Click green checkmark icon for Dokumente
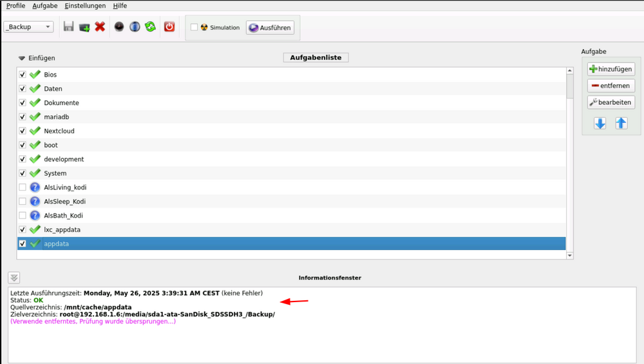The image size is (644, 364). [35, 102]
